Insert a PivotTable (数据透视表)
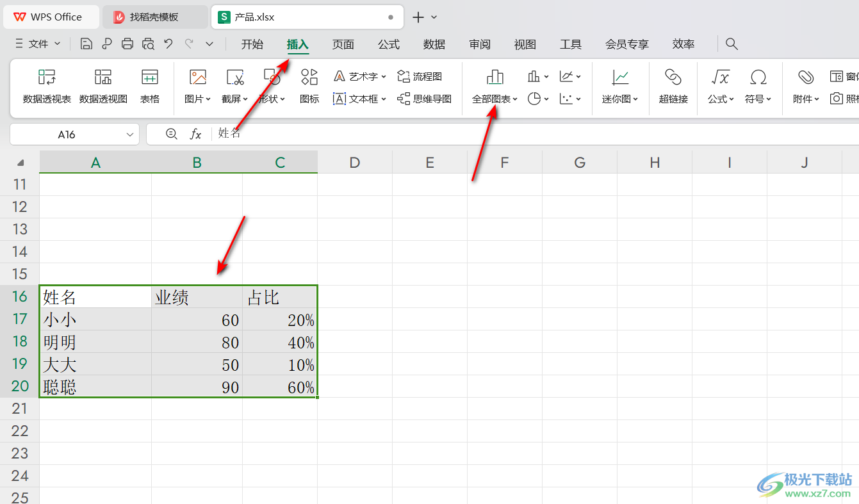Viewport: 859px width, 504px height. [47, 86]
